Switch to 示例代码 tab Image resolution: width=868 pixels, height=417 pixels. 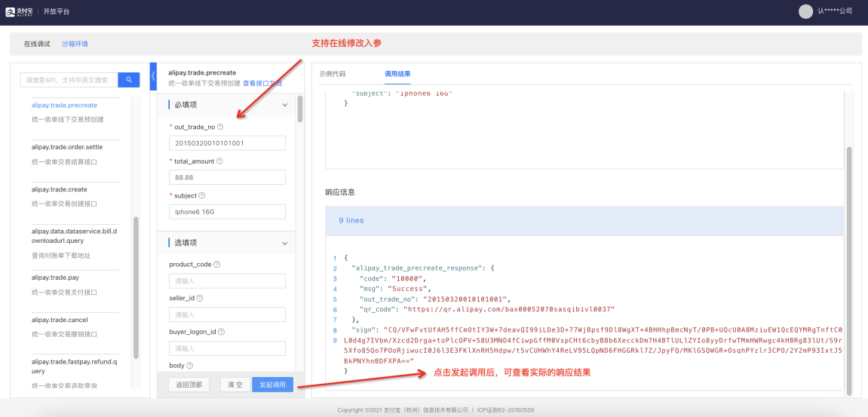pyautogui.click(x=333, y=74)
